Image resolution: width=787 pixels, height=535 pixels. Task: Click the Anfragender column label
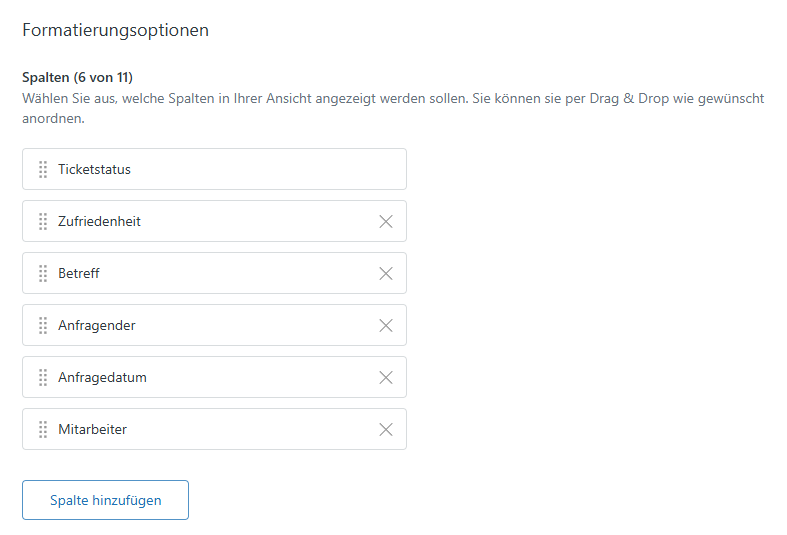(97, 325)
